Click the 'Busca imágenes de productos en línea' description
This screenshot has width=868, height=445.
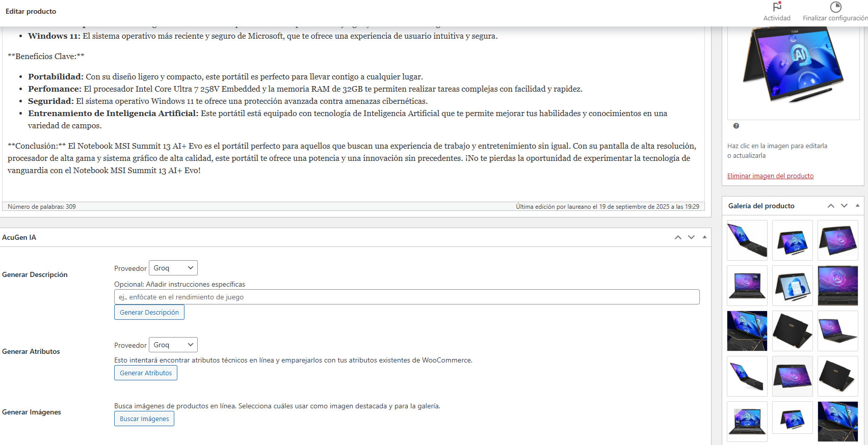tap(277, 406)
